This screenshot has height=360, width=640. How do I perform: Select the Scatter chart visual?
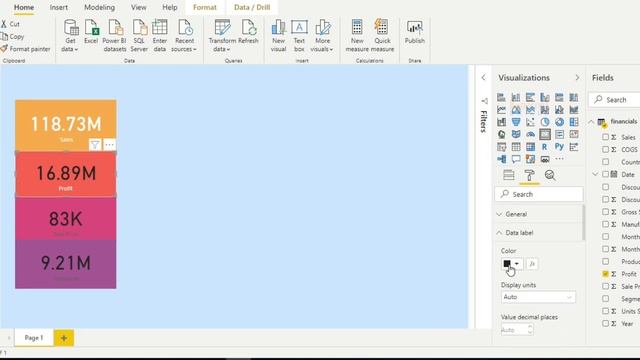(530, 122)
